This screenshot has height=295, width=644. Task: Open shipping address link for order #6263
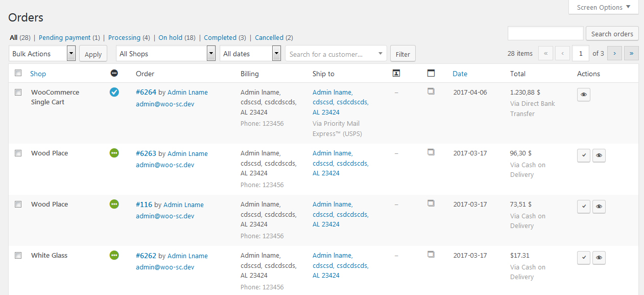pyautogui.click(x=340, y=163)
